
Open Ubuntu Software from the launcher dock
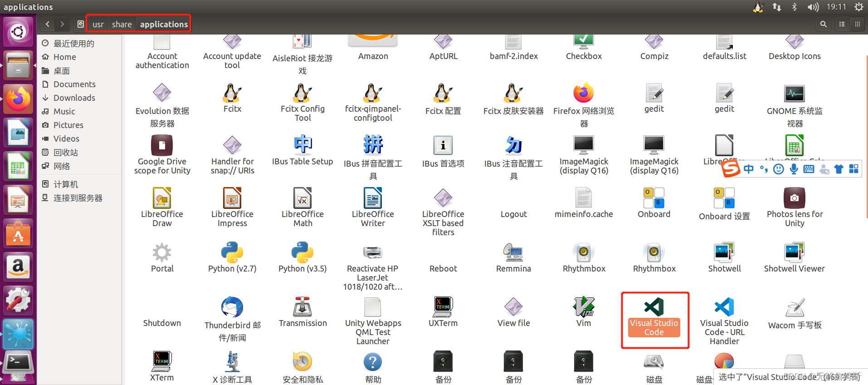click(18, 233)
